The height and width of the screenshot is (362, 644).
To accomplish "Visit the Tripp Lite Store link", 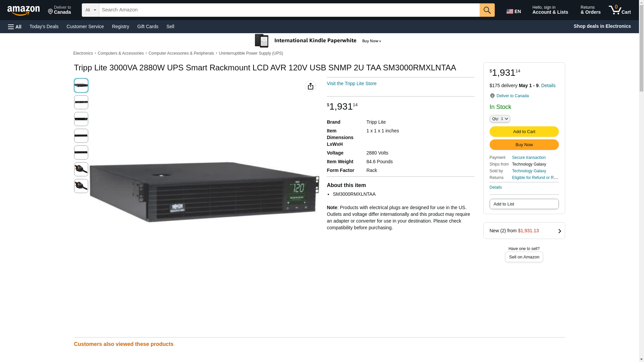I will (x=351, y=83).
